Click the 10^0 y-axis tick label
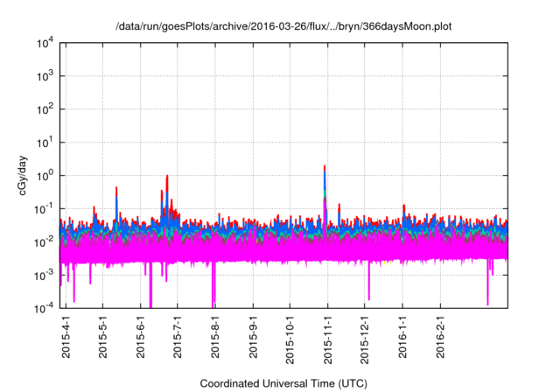The image size is (560, 392). 45,175
